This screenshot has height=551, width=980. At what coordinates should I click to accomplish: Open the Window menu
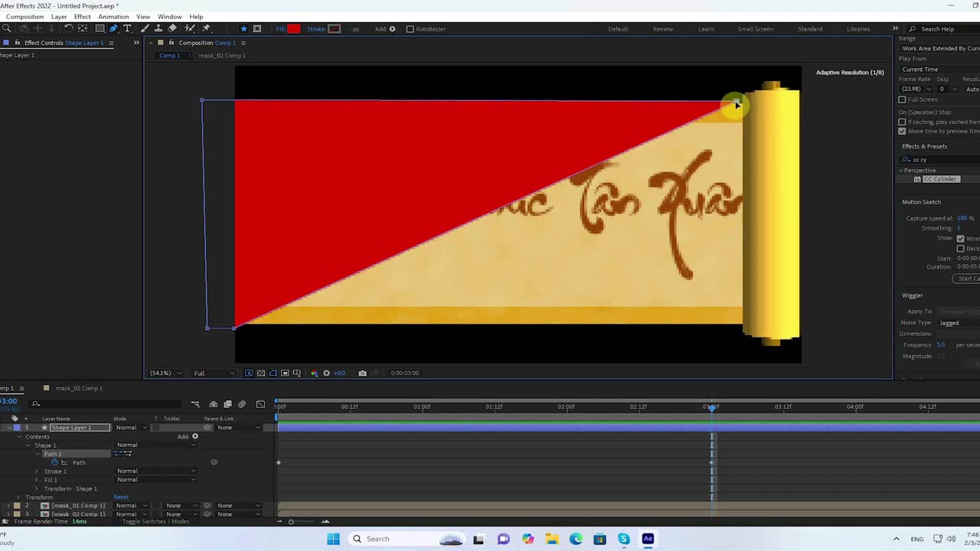[170, 16]
